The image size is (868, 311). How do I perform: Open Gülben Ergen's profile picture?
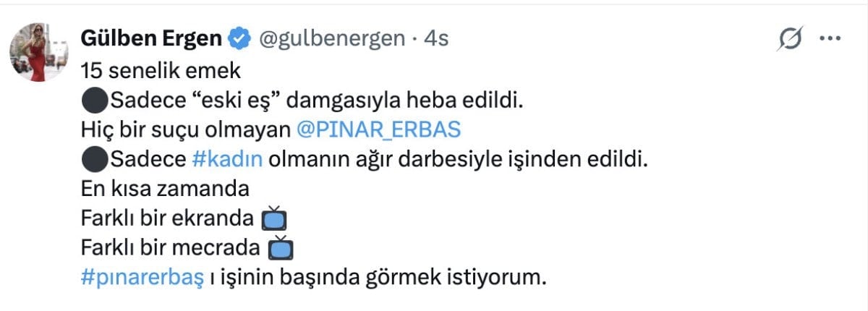tap(38, 51)
